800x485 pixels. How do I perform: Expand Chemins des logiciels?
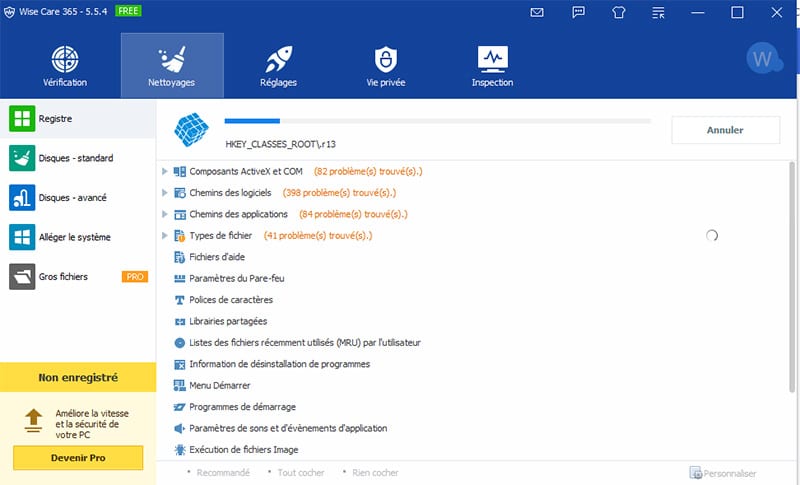(x=164, y=193)
